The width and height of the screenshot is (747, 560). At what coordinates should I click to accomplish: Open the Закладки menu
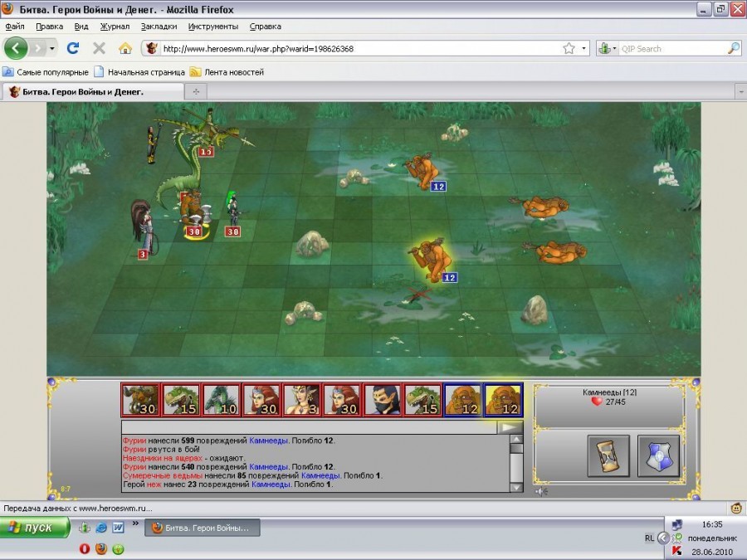(159, 27)
